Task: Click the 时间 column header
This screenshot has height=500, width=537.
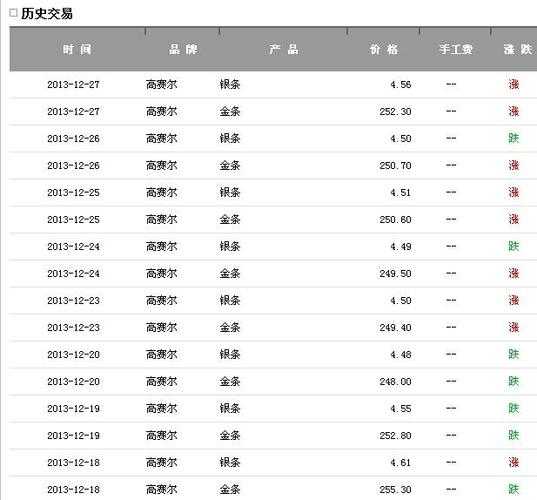Action: point(77,50)
